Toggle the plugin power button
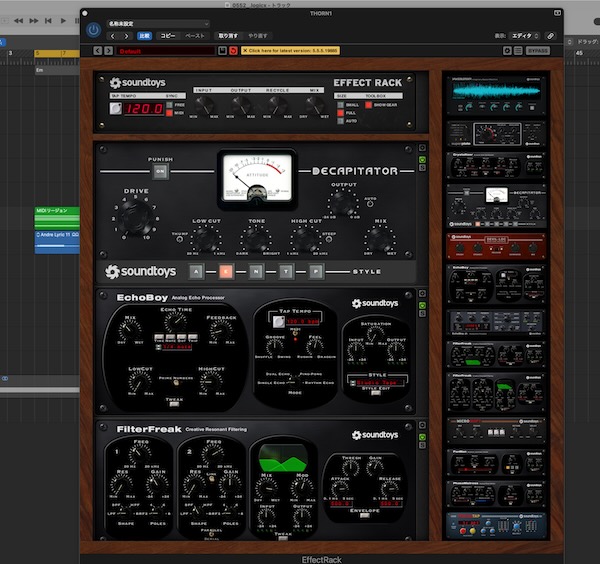Viewport: 600px width, 564px height. click(x=93, y=30)
